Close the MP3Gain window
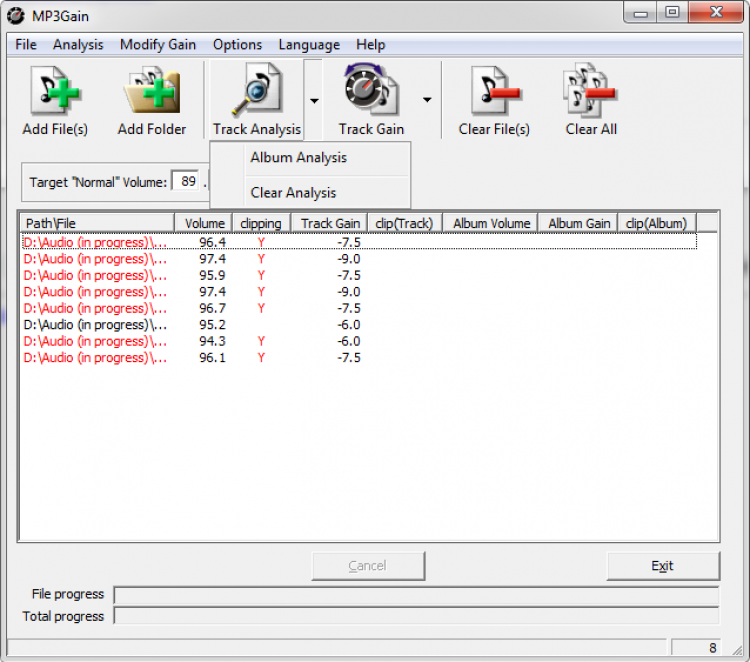This screenshot has width=750, height=662. click(x=716, y=12)
